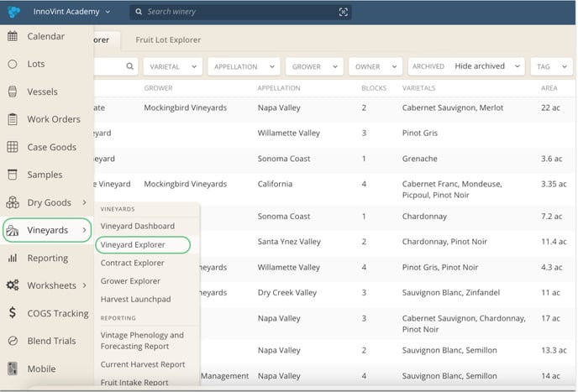Go to Blend Trials in the sidebar
The image size is (578, 392).
click(x=51, y=341)
